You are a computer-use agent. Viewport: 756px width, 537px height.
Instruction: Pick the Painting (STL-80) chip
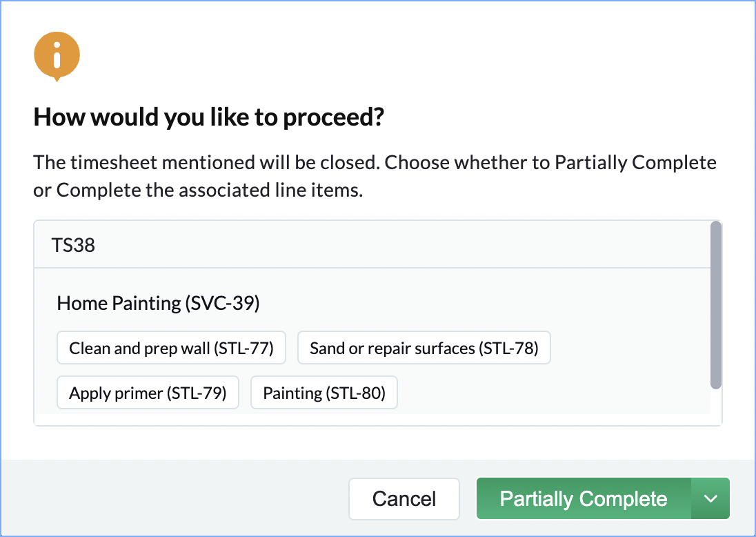click(324, 393)
